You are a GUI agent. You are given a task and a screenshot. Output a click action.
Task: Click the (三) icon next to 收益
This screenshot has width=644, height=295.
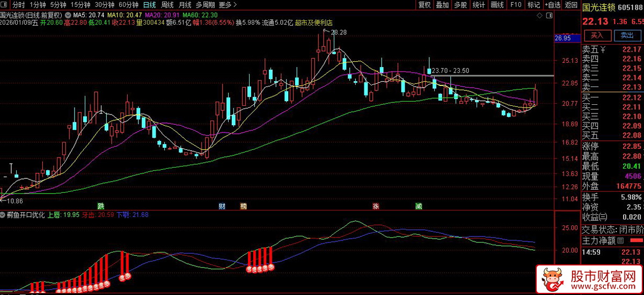(604, 217)
